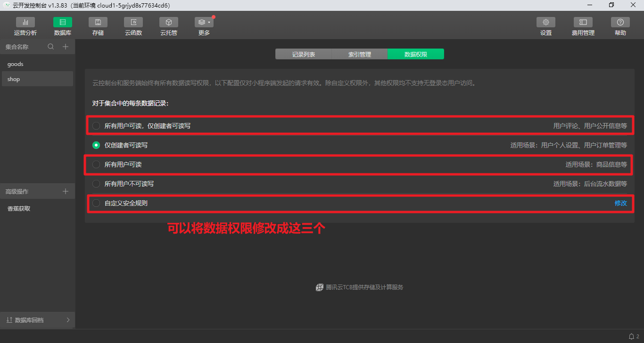This screenshot has width=644, height=343.
Task: Open 费用管理 from the toolbar
Action: (x=583, y=26)
